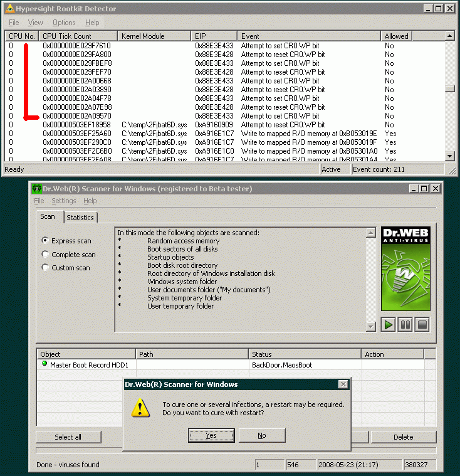The image size is (460, 476).
Task: Close the cure restart dialog
Action: tap(343, 384)
